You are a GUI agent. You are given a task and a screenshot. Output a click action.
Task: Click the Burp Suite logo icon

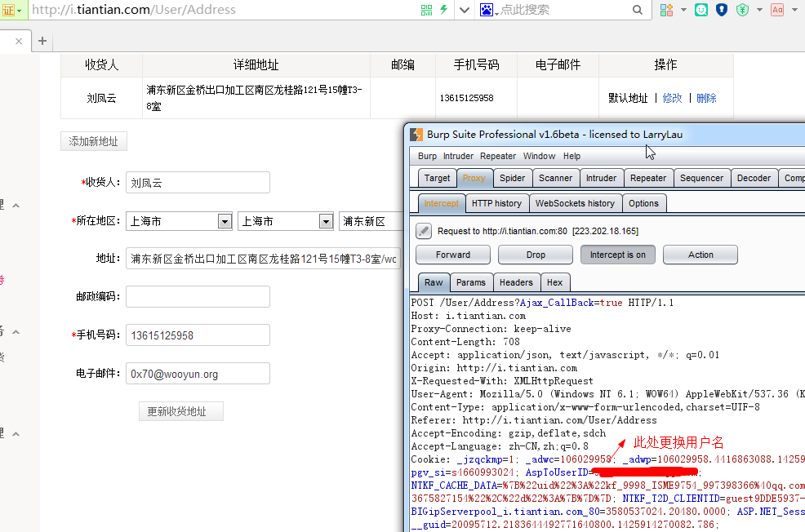416,135
